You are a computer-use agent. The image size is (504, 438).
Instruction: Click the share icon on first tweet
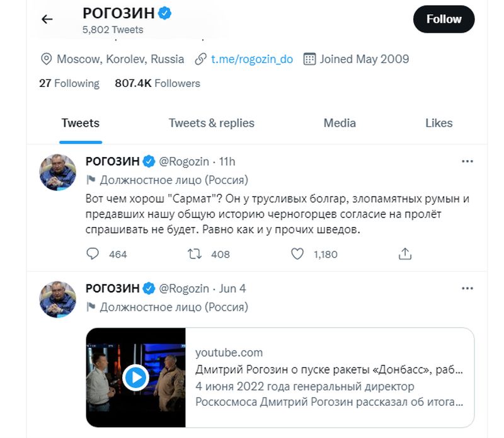405,253
